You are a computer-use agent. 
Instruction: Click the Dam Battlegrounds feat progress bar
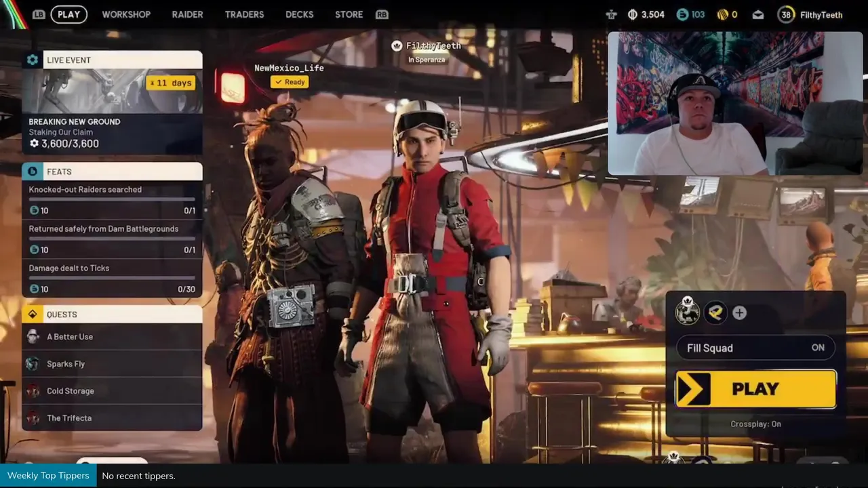pyautogui.click(x=112, y=239)
